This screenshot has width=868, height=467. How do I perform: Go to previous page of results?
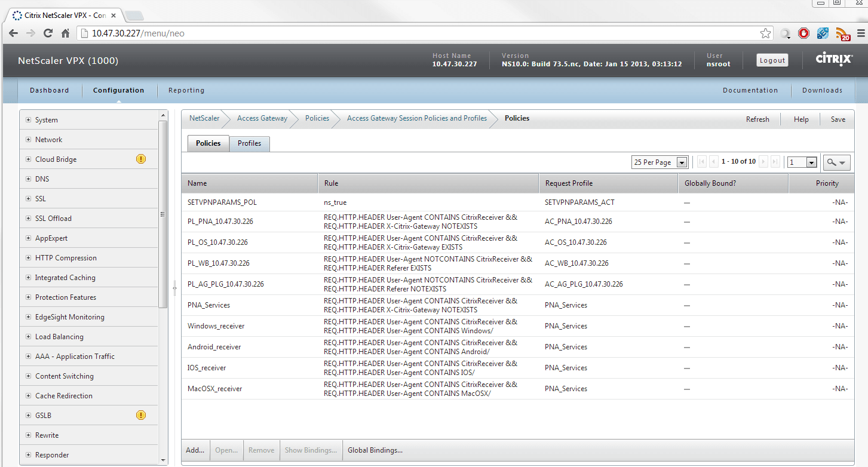tap(713, 162)
